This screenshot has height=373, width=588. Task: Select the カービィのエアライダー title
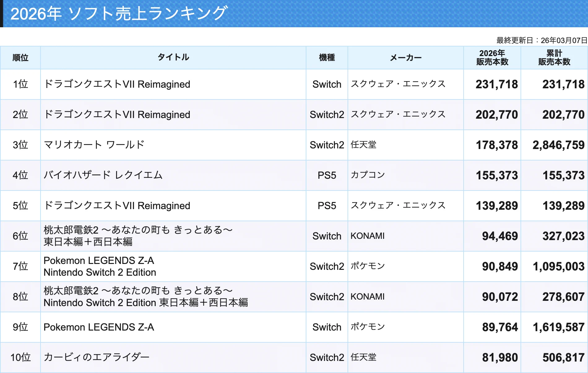97,357
